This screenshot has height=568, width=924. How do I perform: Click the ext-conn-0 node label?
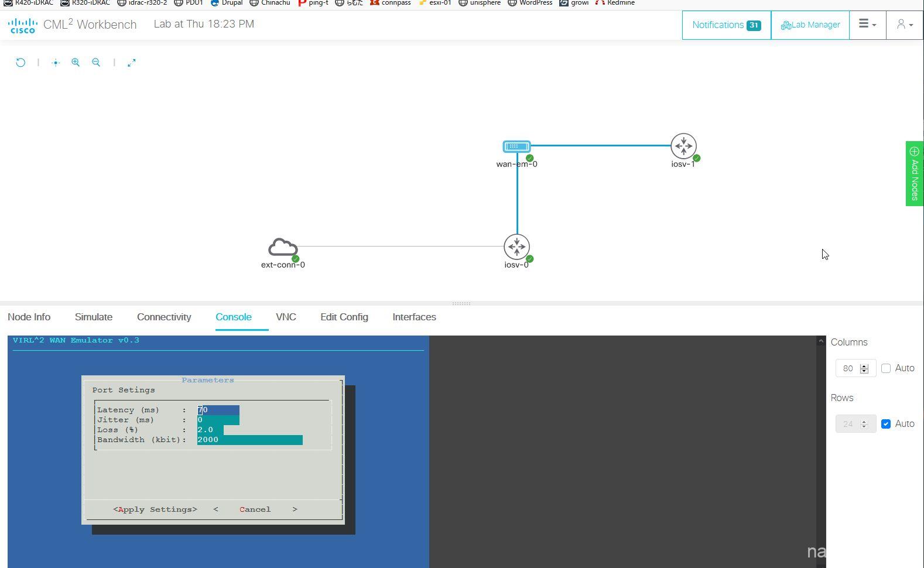283,265
